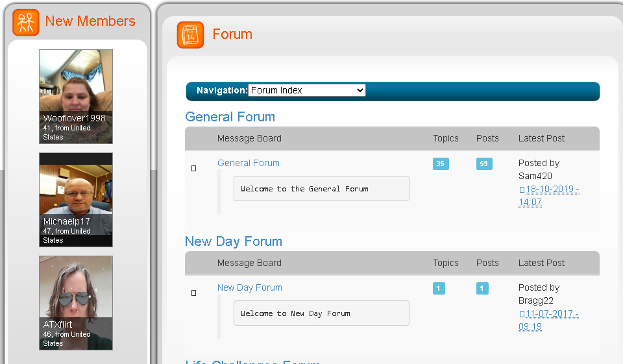
Task: Click the small icon before 11-07-2017 date
Action: click(521, 315)
